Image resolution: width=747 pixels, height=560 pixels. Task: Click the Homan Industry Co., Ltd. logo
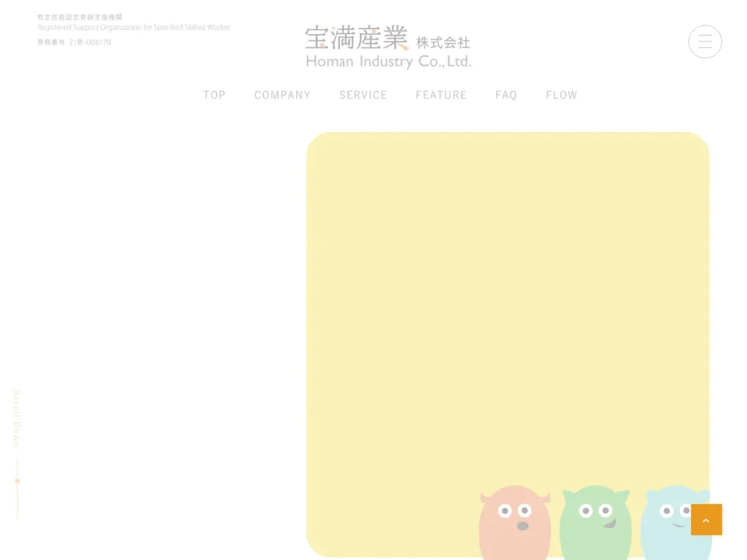(388, 47)
